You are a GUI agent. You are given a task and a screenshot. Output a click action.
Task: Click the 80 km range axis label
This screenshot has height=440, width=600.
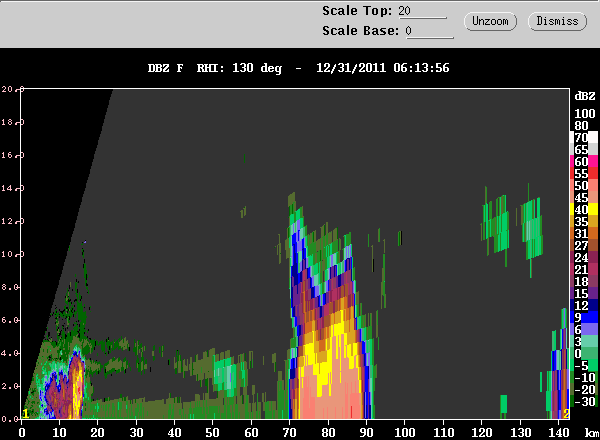(x=328, y=432)
